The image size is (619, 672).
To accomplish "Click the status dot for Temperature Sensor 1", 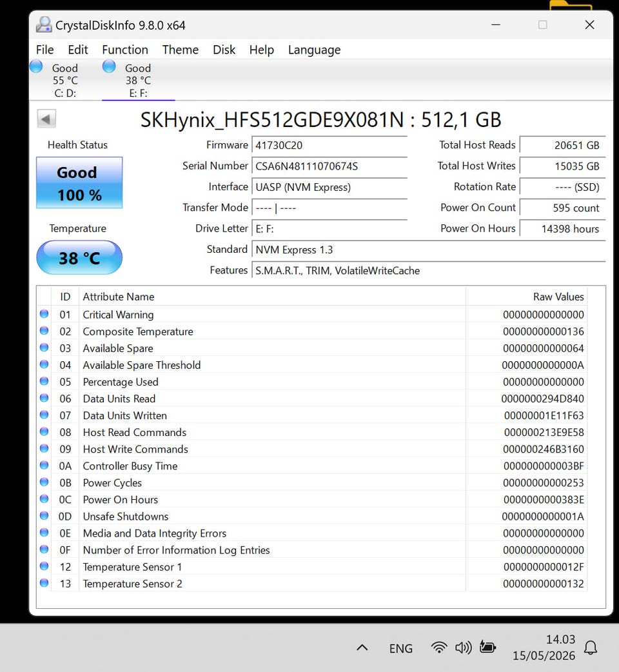I will [44, 566].
